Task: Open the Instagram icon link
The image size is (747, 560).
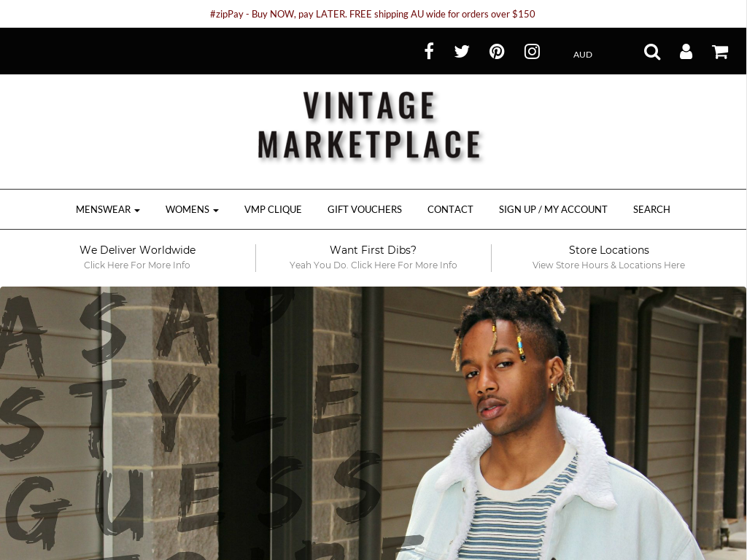Action: [x=532, y=52]
